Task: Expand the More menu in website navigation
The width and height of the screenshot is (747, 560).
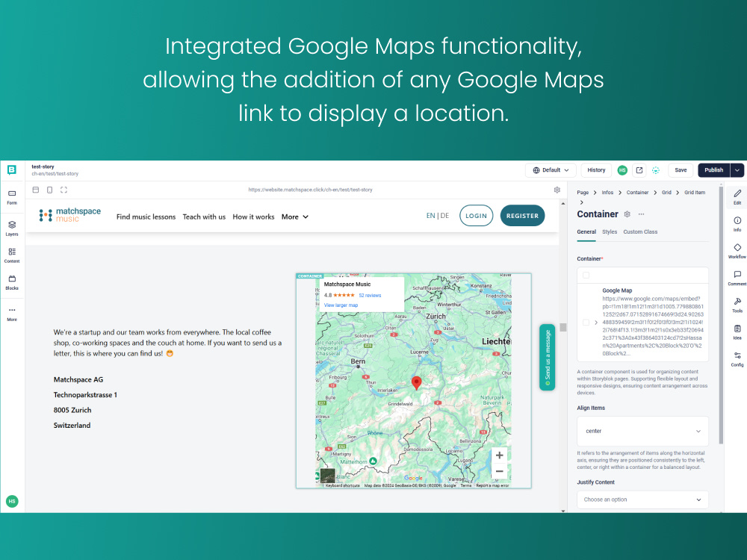Action: pyautogui.click(x=295, y=217)
